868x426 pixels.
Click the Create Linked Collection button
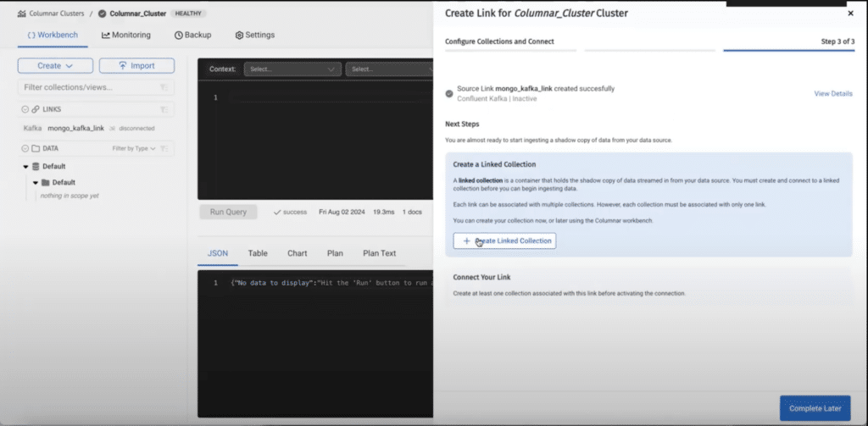point(504,241)
